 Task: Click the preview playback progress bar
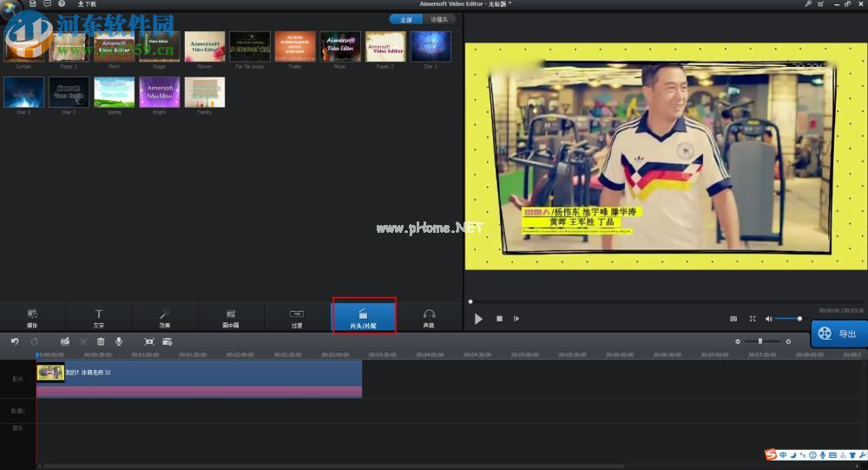(666, 301)
